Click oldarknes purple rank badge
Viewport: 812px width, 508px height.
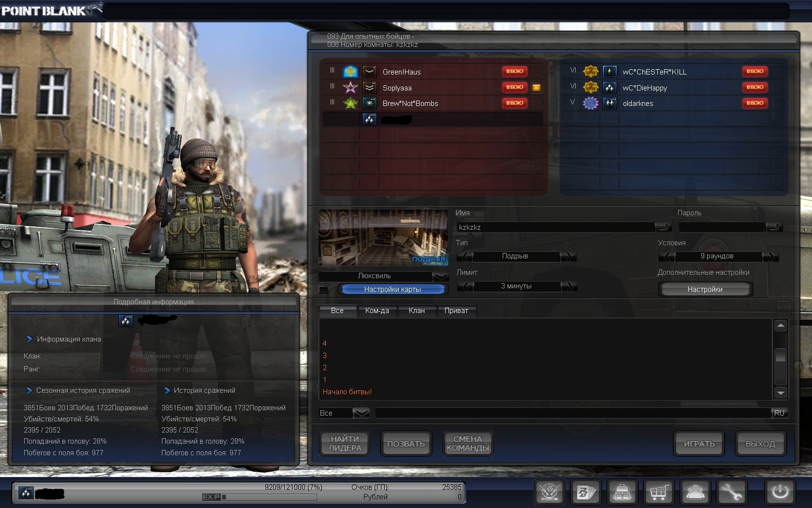[x=590, y=103]
